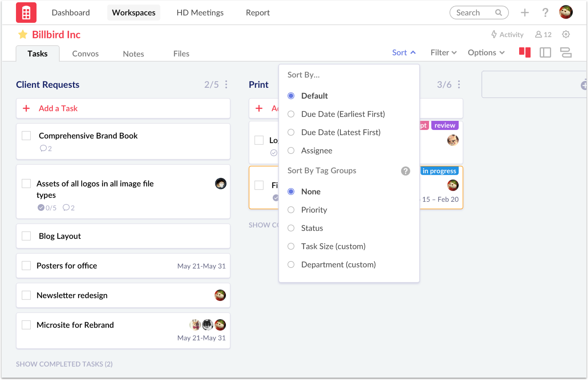588x380 pixels.
Task: Collapse the Sort dropdown
Action: click(404, 52)
